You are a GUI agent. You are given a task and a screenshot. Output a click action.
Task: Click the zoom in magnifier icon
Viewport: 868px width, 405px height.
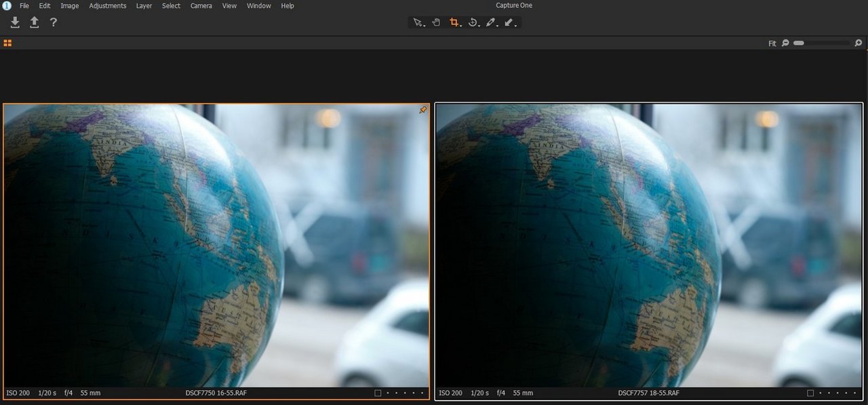[859, 43]
